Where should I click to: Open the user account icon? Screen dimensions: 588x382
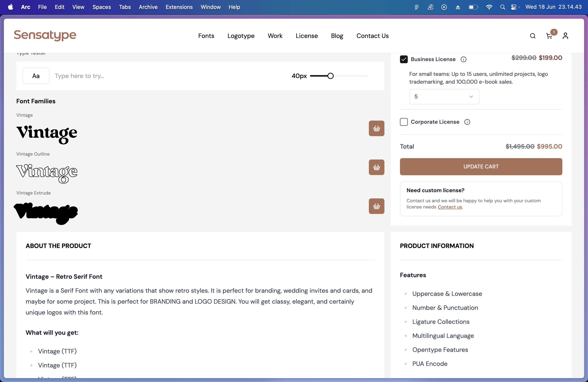pyautogui.click(x=565, y=36)
